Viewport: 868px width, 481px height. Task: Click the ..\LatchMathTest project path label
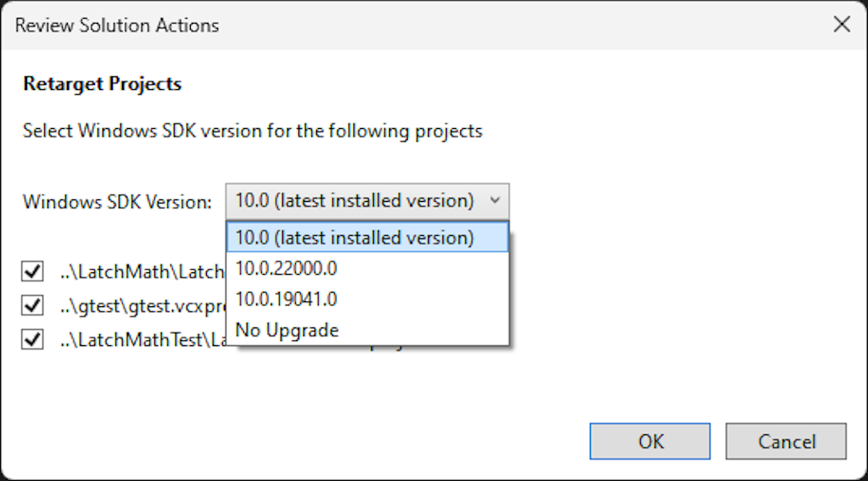click(x=142, y=339)
